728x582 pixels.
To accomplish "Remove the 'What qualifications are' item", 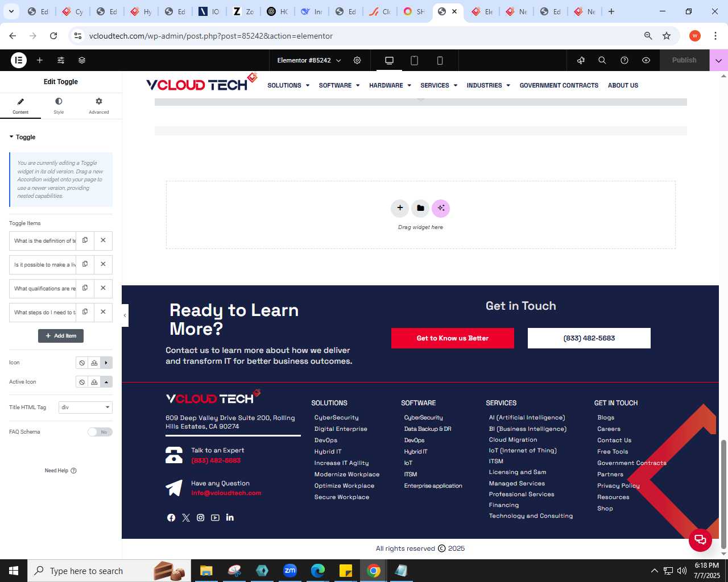I will pyautogui.click(x=103, y=288).
